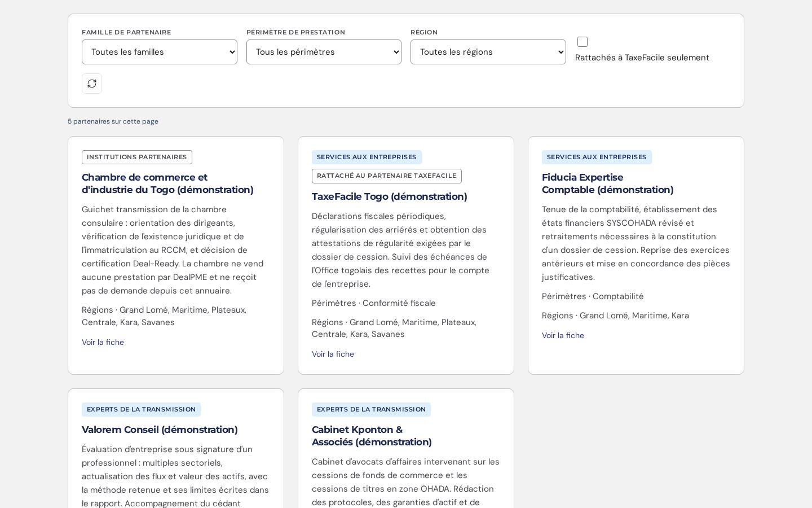The width and height of the screenshot is (812, 508).
Task: Click the TaxeFacile Togo (démonstration) title
Action: [x=389, y=196]
